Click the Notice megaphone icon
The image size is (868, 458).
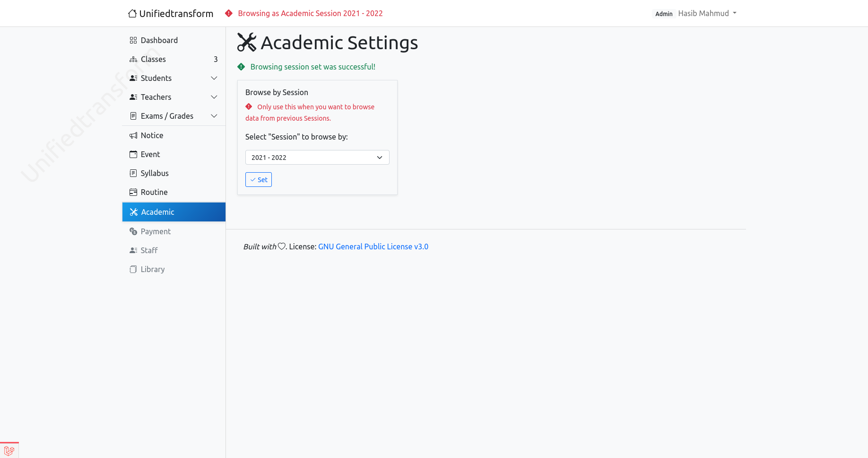[x=133, y=135]
